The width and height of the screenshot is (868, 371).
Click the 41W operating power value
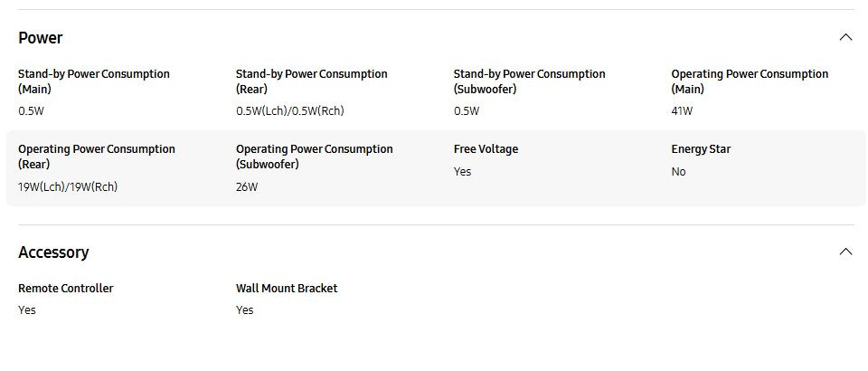click(x=682, y=111)
